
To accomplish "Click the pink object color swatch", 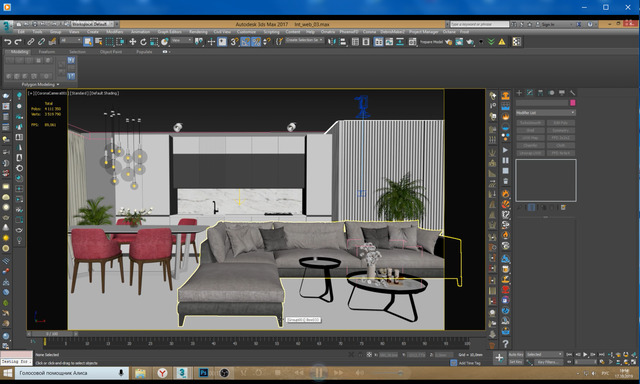I will tap(573, 103).
